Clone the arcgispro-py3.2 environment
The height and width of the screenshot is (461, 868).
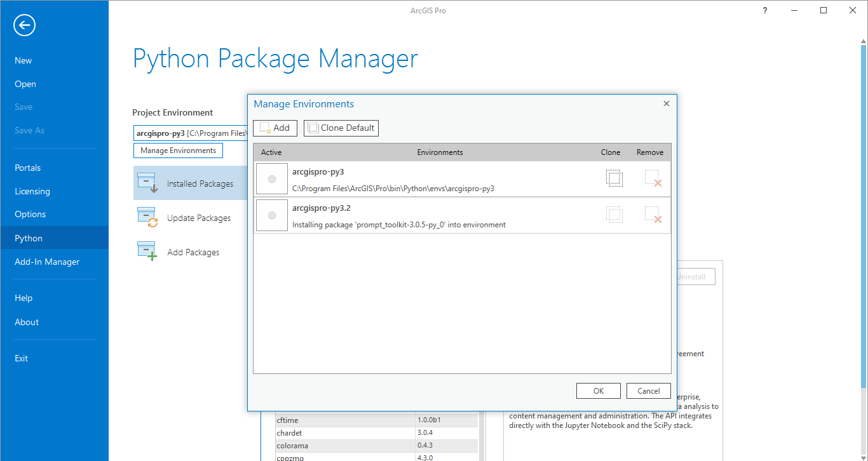point(614,215)
